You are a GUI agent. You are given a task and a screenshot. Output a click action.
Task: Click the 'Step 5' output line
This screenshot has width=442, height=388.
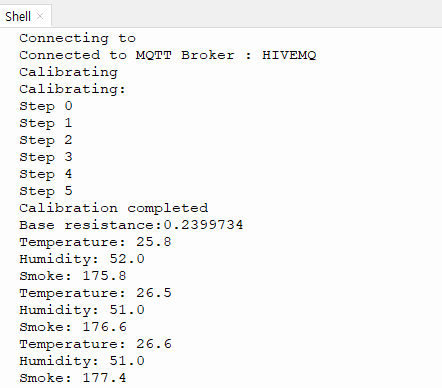[x=46, y=191]
